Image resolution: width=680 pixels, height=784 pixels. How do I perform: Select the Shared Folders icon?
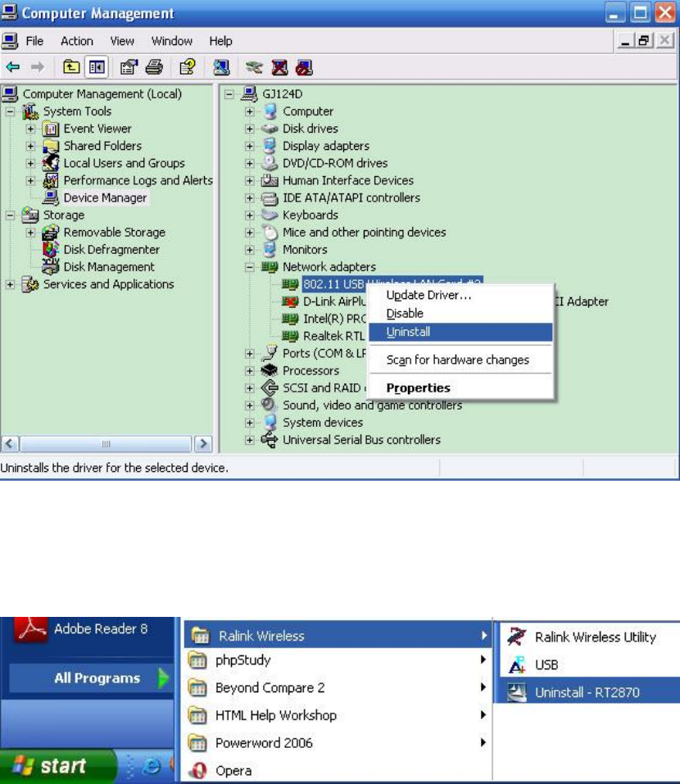(x=51, y=146)
